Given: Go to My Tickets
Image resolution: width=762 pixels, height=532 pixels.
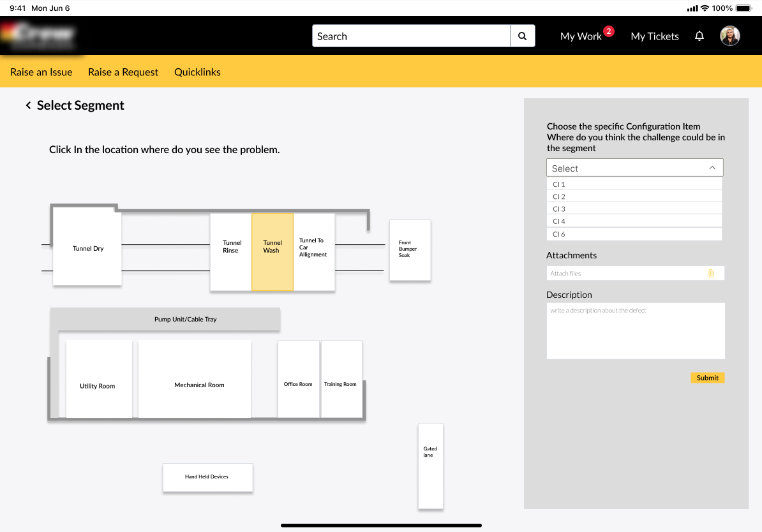Looking at the screenshot, I should [x=655, y=36].
